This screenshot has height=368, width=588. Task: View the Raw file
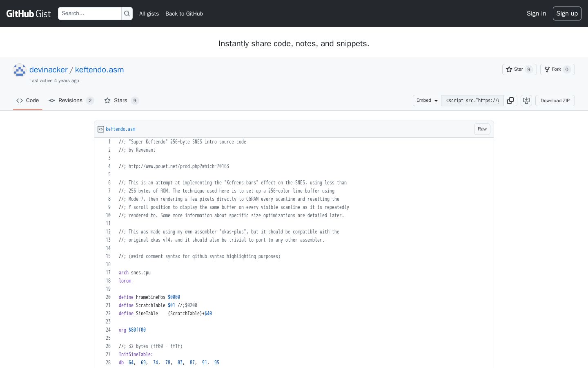482,129
